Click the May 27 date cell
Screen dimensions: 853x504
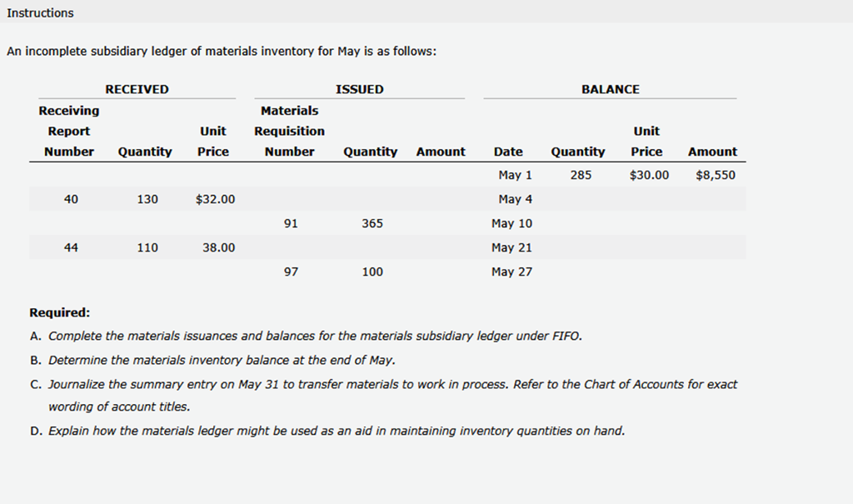[511, 272]
